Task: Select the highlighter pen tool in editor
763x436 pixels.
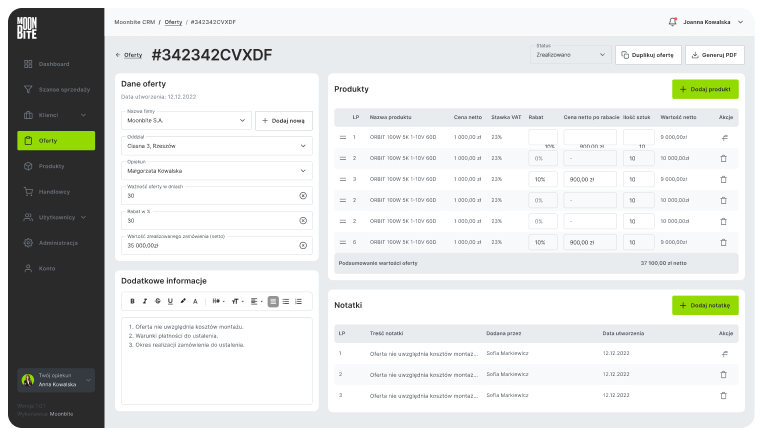Action: click(183, 301)
